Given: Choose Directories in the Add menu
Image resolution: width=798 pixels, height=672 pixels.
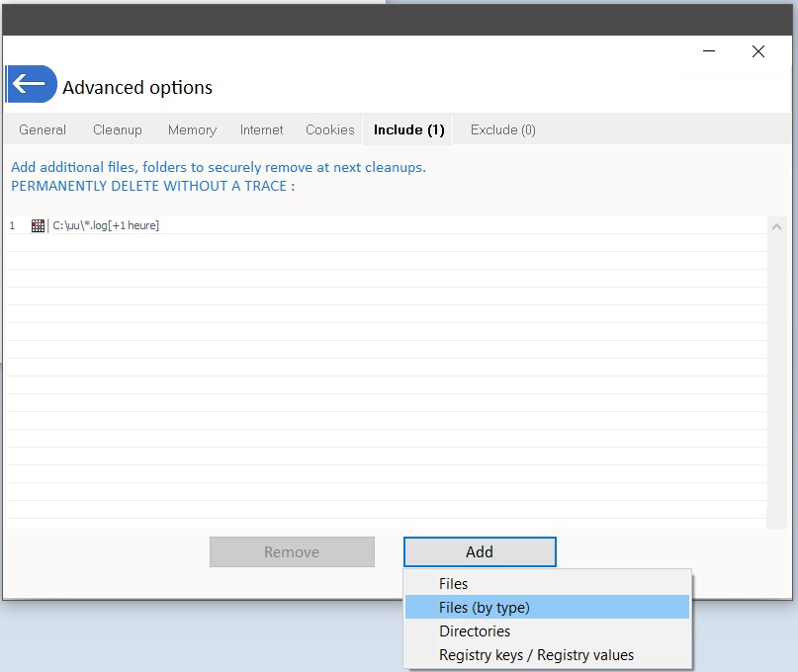Looking at the screenshot, I should click(x=475, y=631).
